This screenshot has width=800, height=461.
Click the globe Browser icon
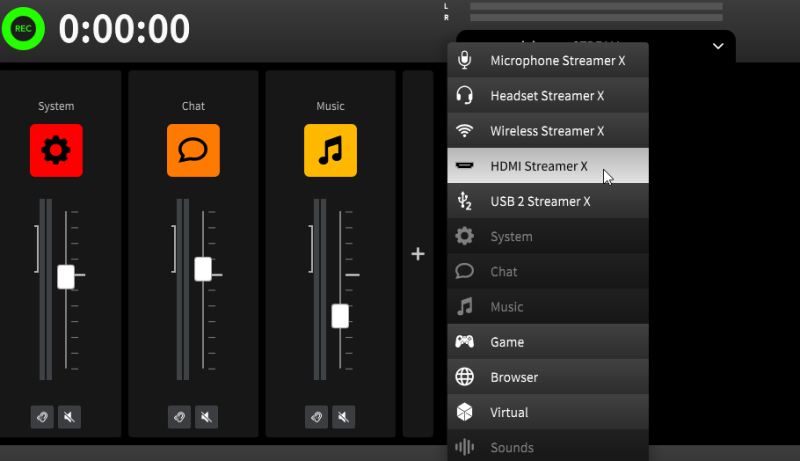tap(464, 377)
